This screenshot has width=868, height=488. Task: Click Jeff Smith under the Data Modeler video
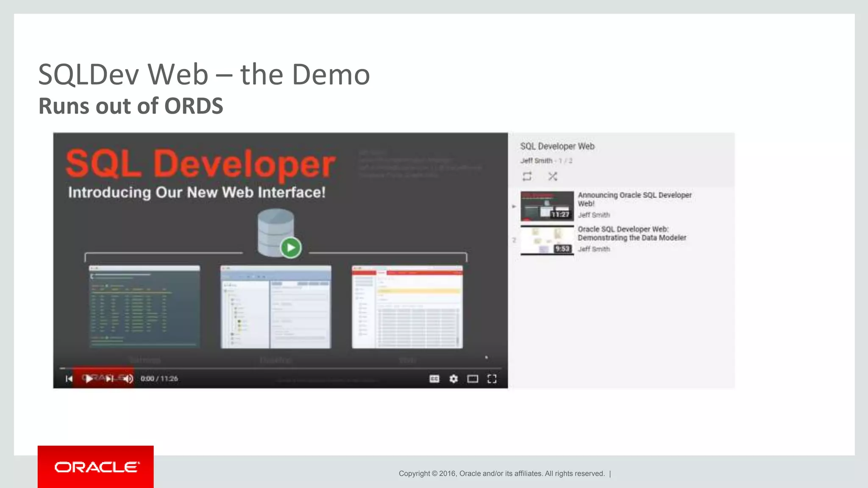[594, 249]
